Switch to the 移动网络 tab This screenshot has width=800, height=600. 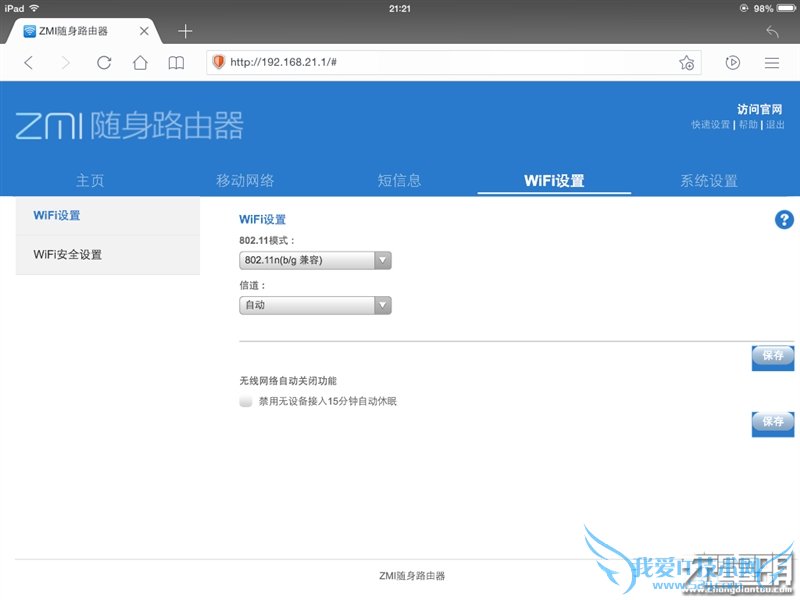(245, 181)
